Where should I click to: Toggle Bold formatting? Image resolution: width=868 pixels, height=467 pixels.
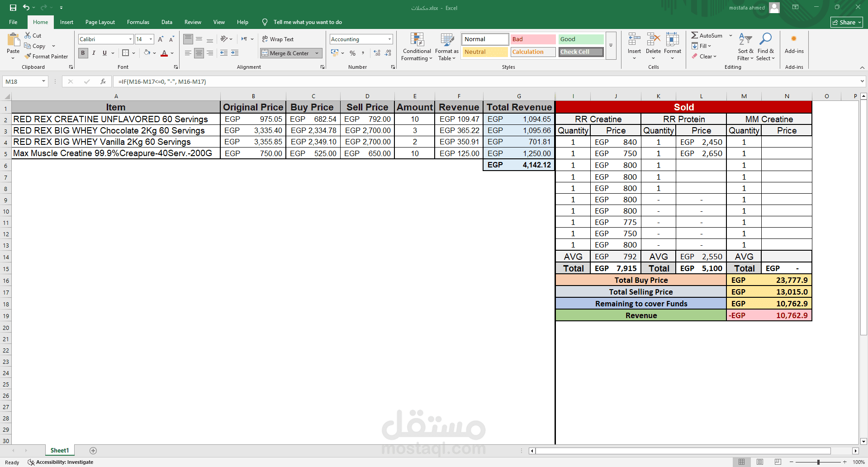pos(83,53)
